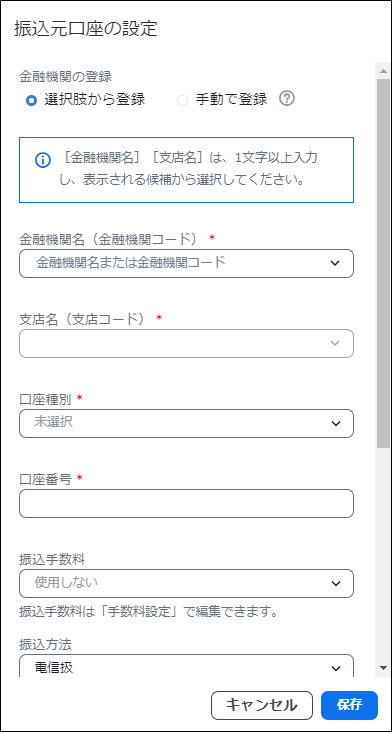392x732 pixels.
Task: Select 手動で登録 radio button
Action: coord(182,100)
